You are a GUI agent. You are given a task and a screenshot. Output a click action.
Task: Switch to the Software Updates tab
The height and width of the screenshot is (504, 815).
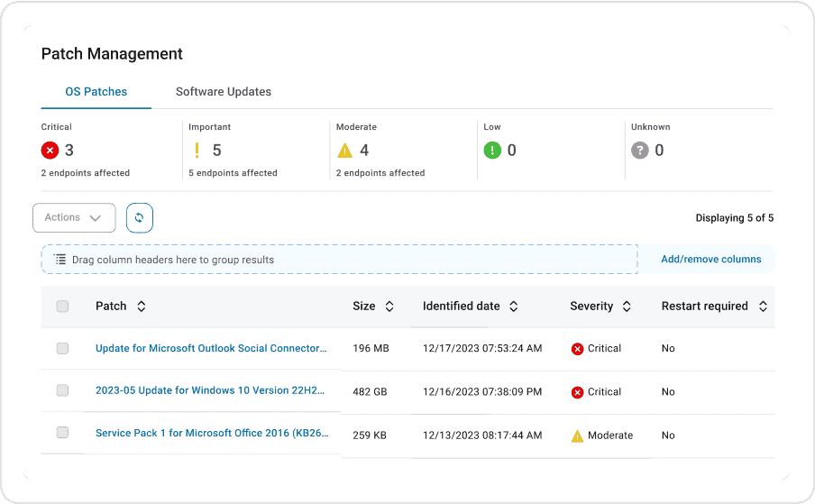(x=224, y=92)
